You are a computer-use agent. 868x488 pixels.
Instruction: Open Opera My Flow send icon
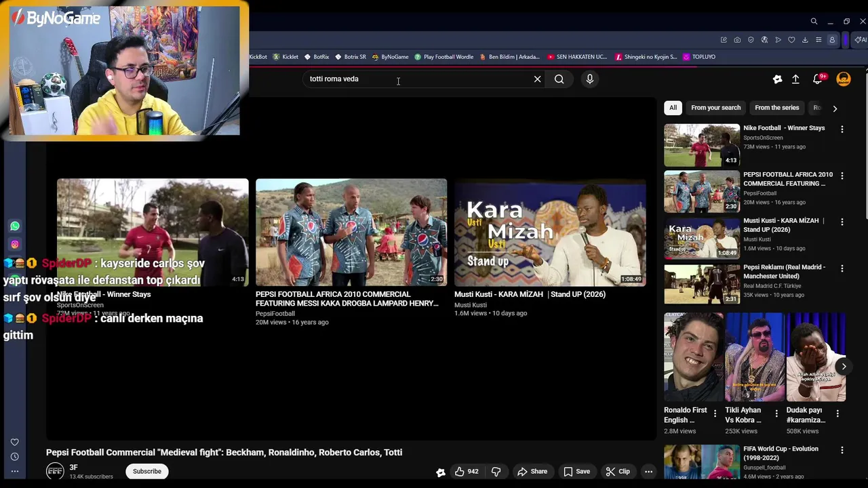coord(778,40)
